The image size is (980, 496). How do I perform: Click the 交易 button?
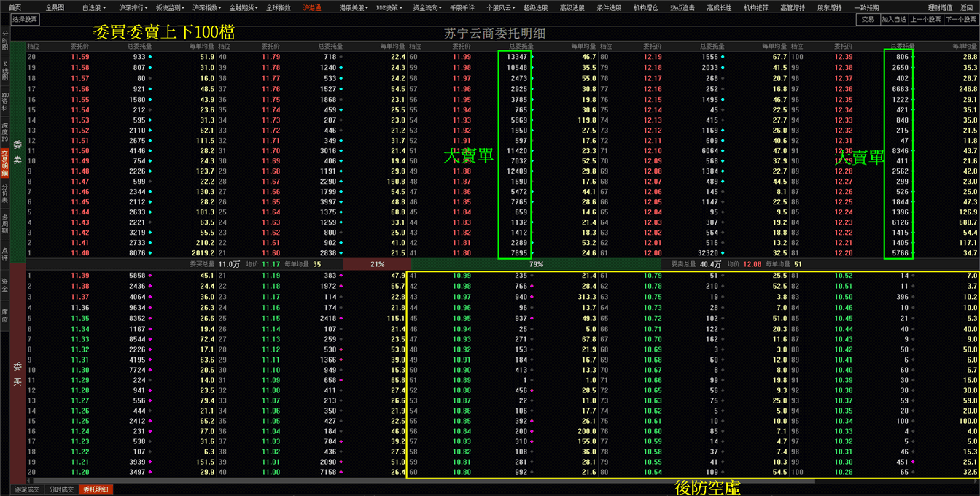867,20
